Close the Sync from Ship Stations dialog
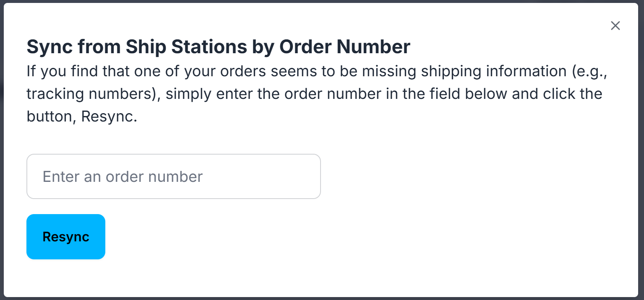 pos(615,26)
